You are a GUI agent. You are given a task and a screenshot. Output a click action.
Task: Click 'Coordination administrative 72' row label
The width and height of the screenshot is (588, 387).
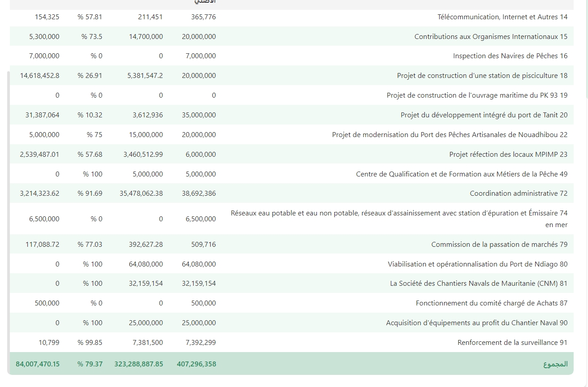[519, 193]
